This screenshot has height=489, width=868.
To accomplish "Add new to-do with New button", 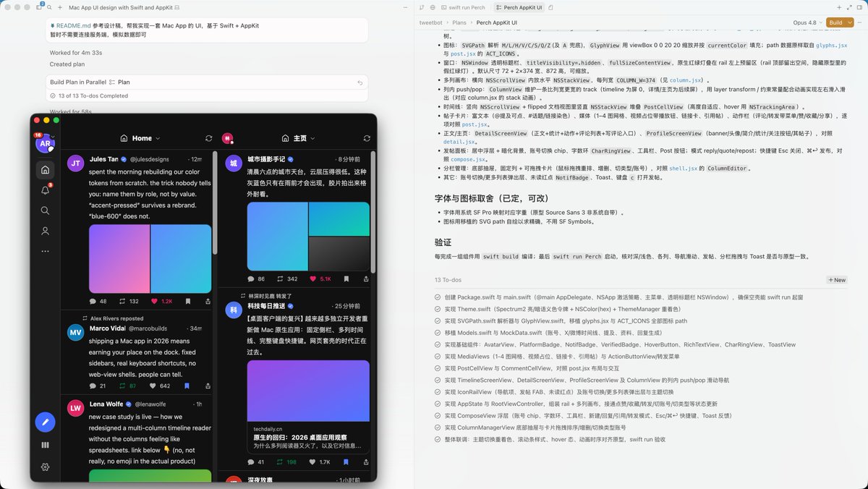I will click(x=837, y=280).
